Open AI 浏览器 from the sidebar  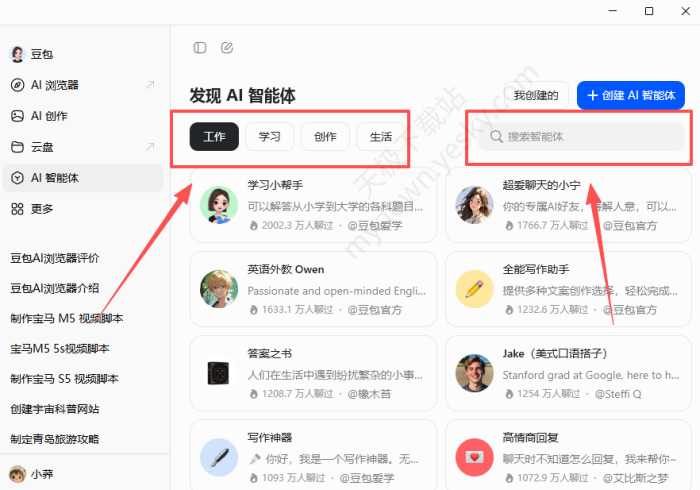tap(55, 85)
